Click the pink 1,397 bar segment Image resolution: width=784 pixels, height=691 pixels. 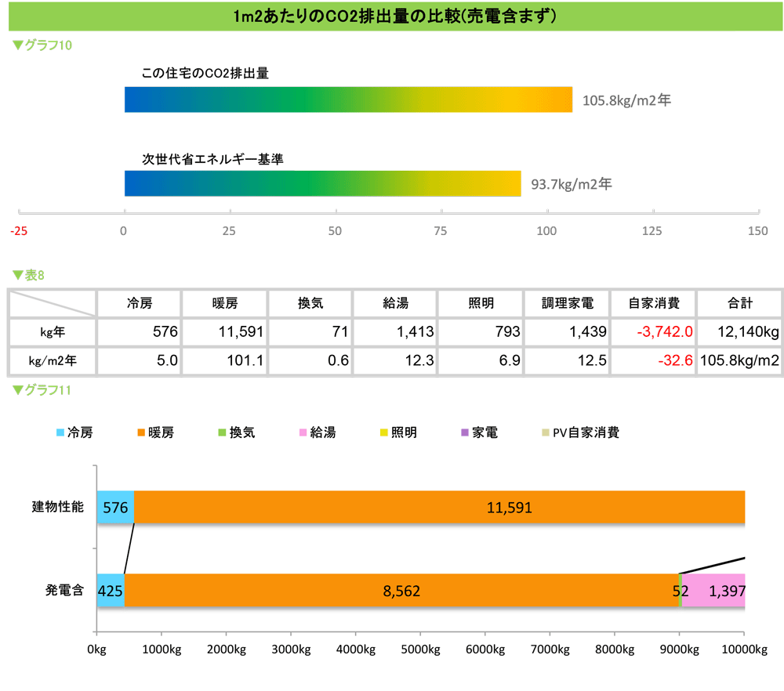tap(713, 591)
